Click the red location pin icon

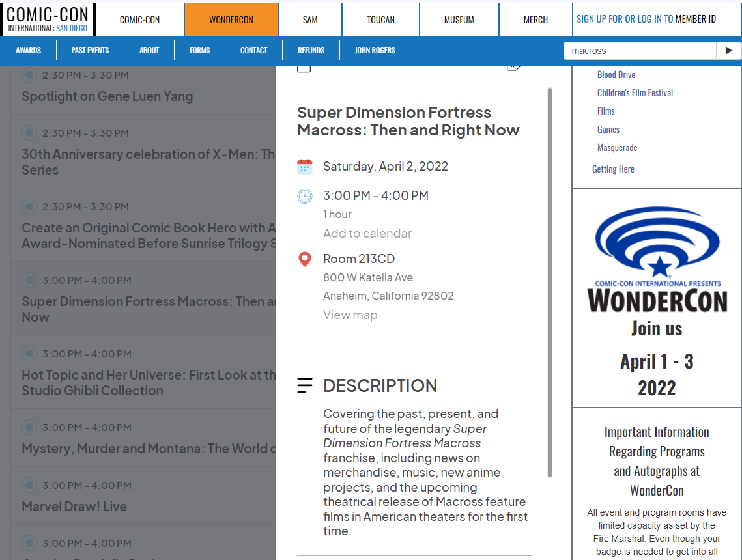(x=305, y=259)
